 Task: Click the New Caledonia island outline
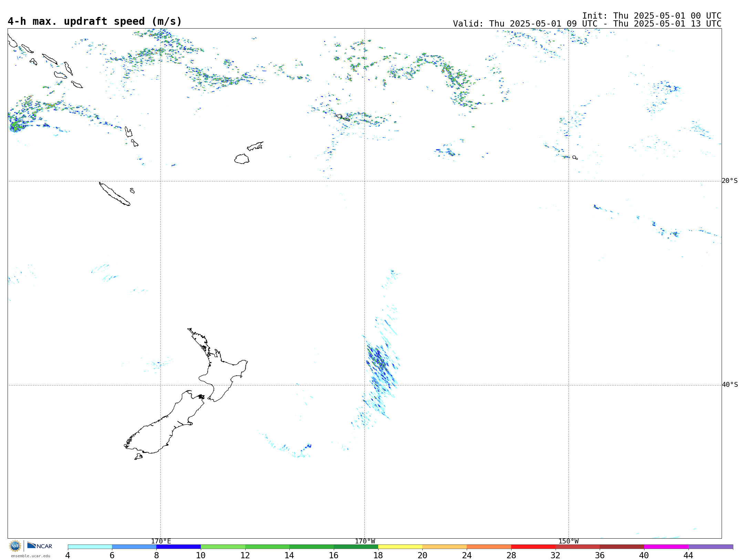pos(114,194)
